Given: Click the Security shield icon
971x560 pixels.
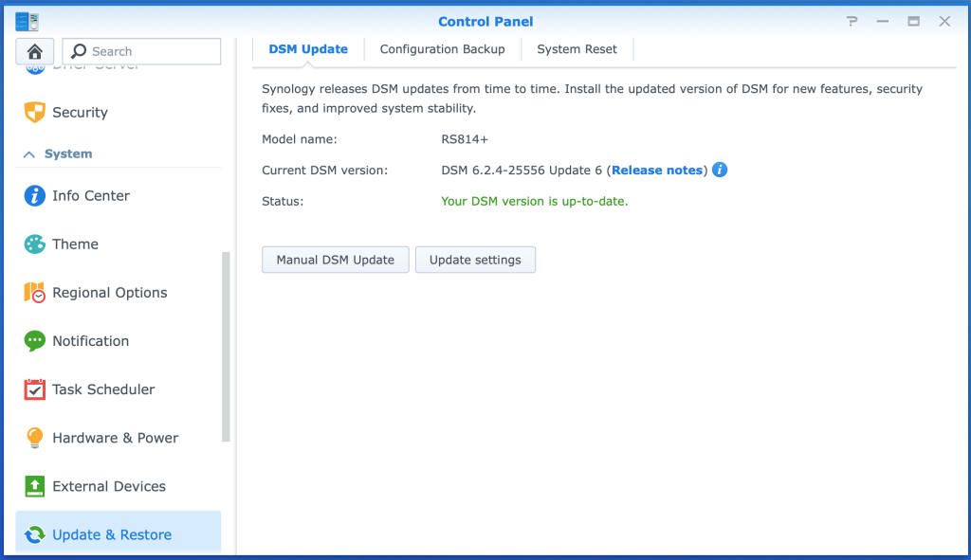Looking at the screenshot, I should pyautogui.click(x=35, y=112).
